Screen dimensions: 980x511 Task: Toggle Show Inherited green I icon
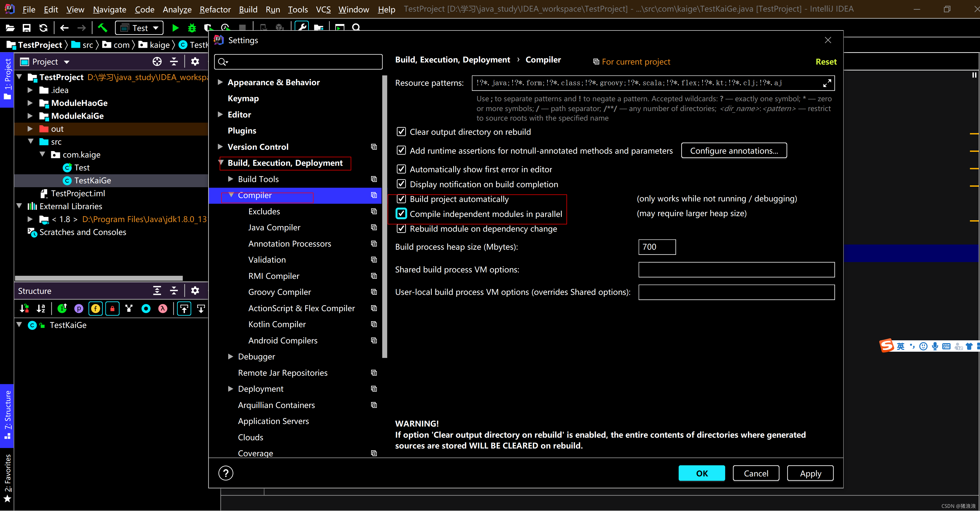click(62, 308)
